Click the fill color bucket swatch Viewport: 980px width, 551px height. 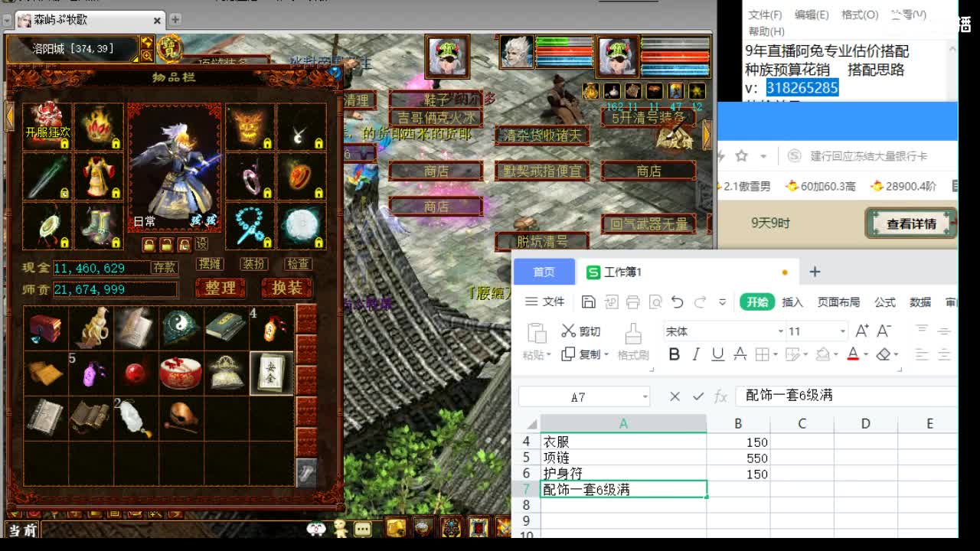click(x=822, y=354)
